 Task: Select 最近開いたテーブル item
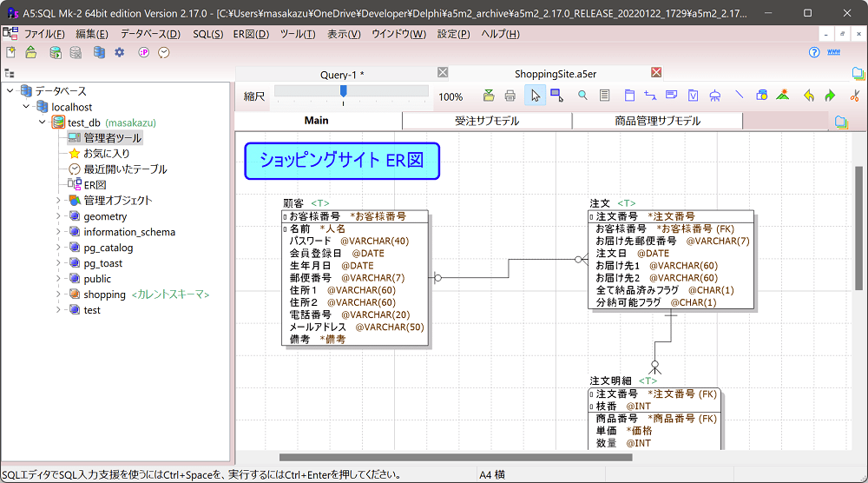click(x=125, y=169)
